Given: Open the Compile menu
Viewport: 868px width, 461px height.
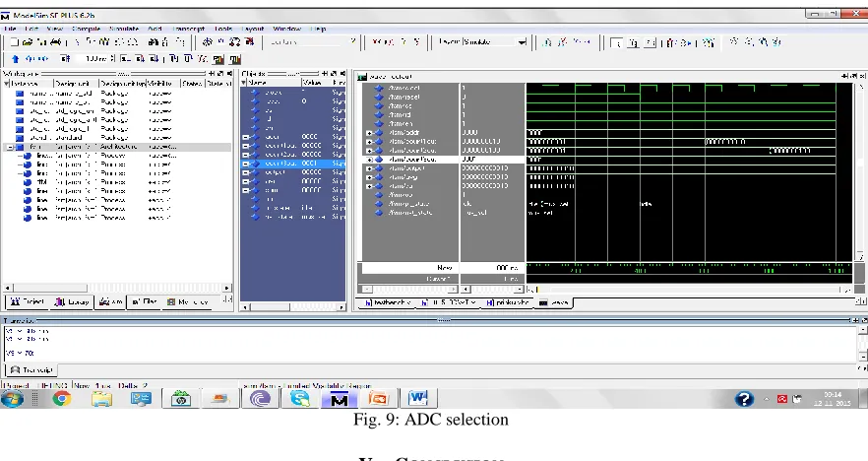Looking at the screenshot, I should 86,29.
